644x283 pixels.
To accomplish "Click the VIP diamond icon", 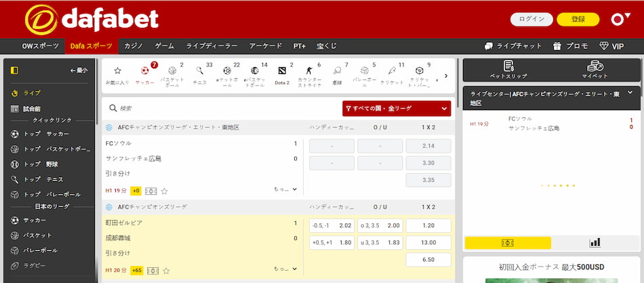I will coord(605,46).
